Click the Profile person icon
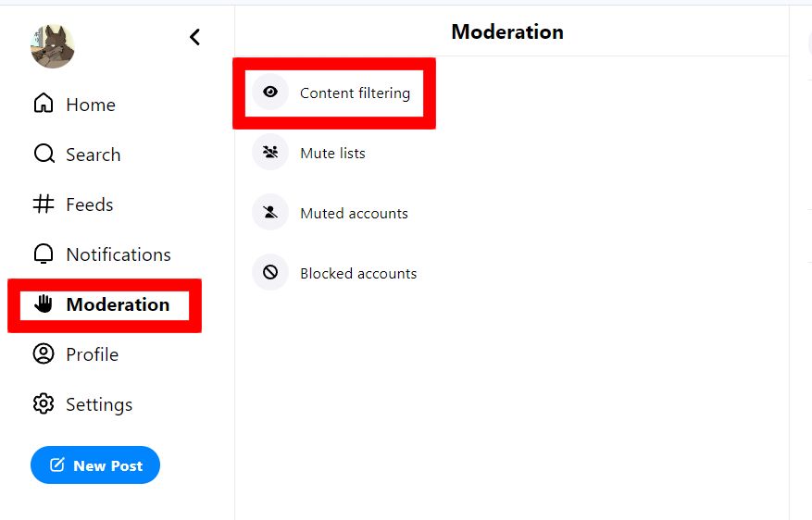Screen dimensions: 812x520 point(44,353)
